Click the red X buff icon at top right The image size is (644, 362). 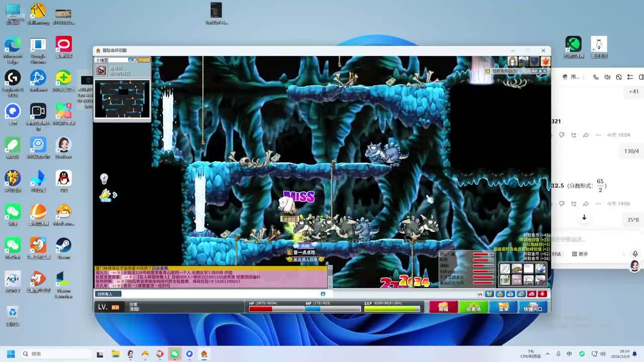coord(545,61)
